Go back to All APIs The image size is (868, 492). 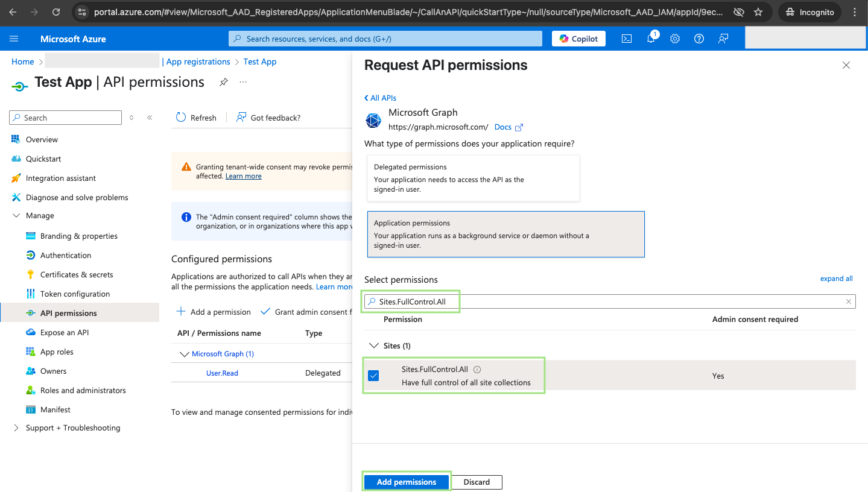click(381, 98)
